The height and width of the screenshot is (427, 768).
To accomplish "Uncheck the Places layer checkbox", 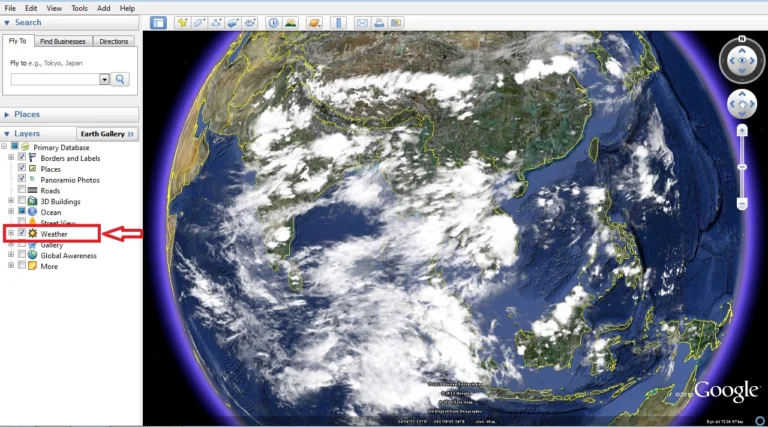I will 22,168.
